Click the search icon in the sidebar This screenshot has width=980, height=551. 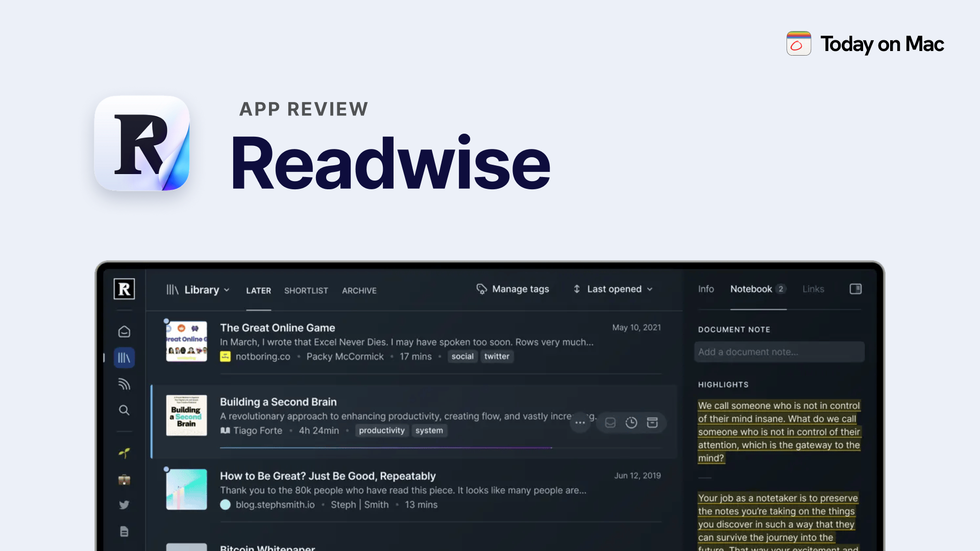click(124, 410)
